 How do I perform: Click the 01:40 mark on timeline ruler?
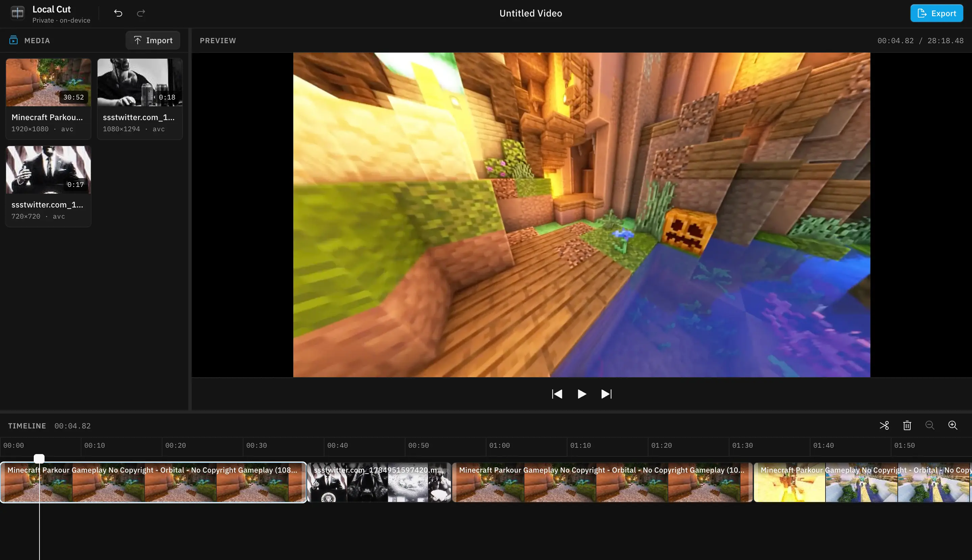pos(823,445)
